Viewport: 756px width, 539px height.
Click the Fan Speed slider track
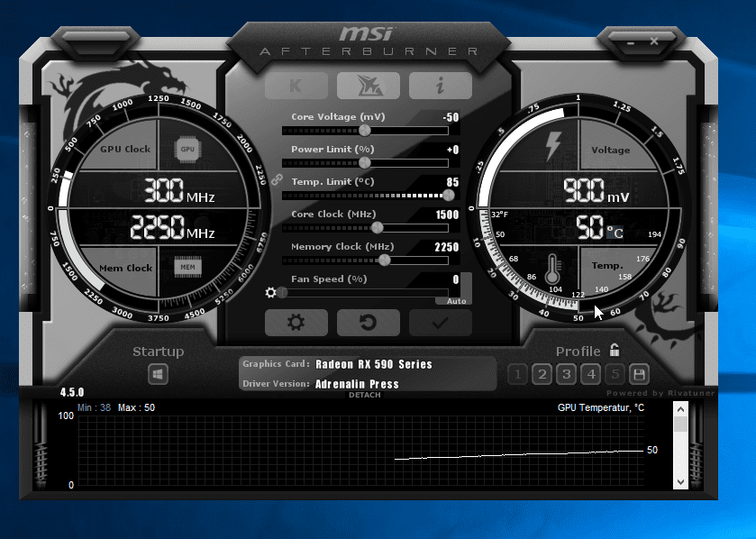(365, 293)
